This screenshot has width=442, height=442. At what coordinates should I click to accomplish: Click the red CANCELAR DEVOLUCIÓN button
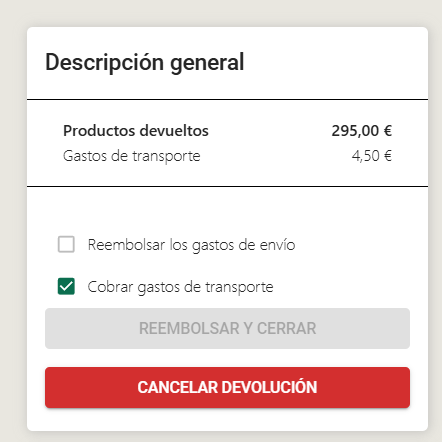pyautogui.click(x=227, y=387)
